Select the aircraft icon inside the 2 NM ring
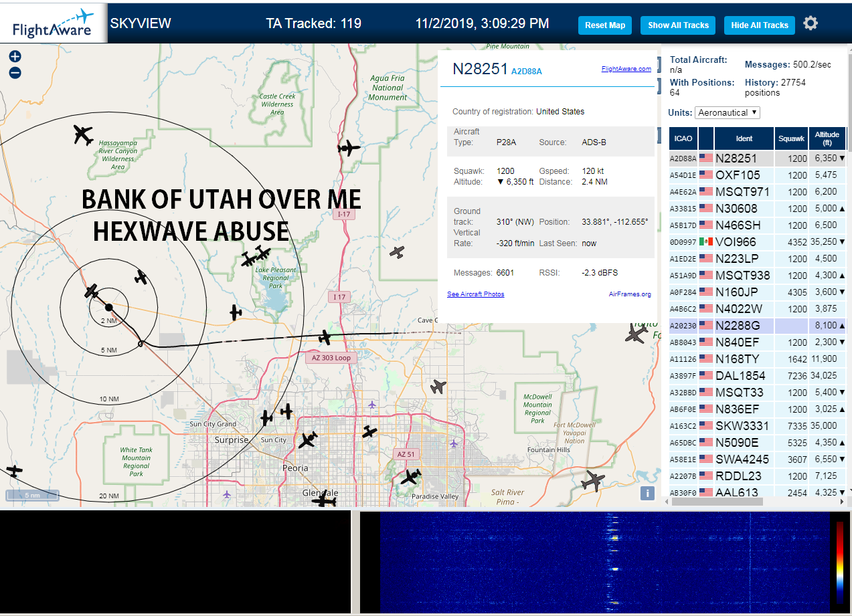The image size is (852, 616). pyautogui.click(x=92, y=292)
